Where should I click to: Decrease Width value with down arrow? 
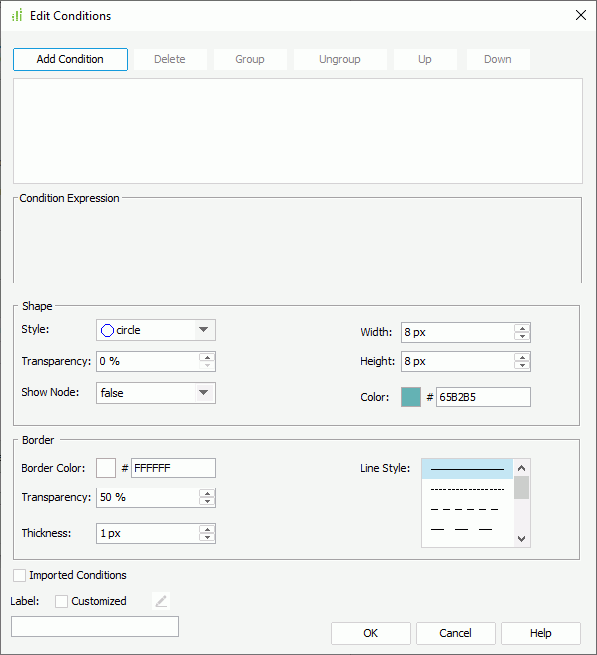click(522, 337)
